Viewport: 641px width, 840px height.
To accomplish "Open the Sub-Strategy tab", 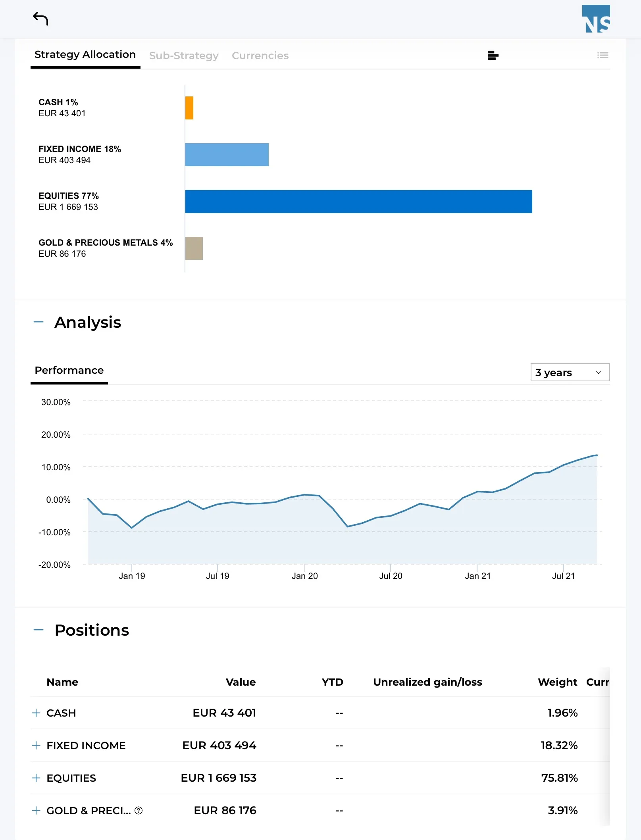I will 184,56.
